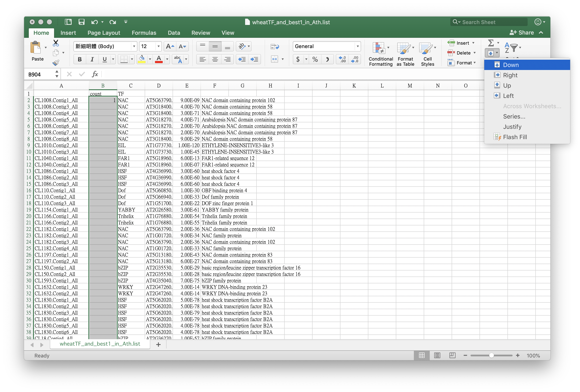Image resolution: width=580 pixels, height=392 pixels.
Task: Expand the Merge cells dropdown arrow
Action: pyautogui.click(x=282, y=59)
